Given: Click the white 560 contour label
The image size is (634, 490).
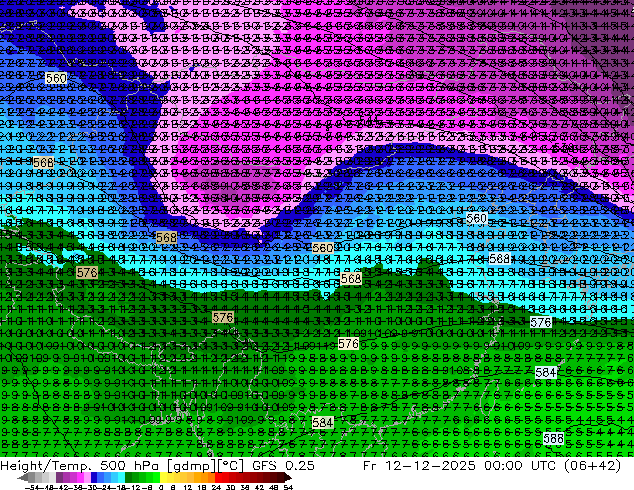Looking at the screenshot, I should point(476,219).
